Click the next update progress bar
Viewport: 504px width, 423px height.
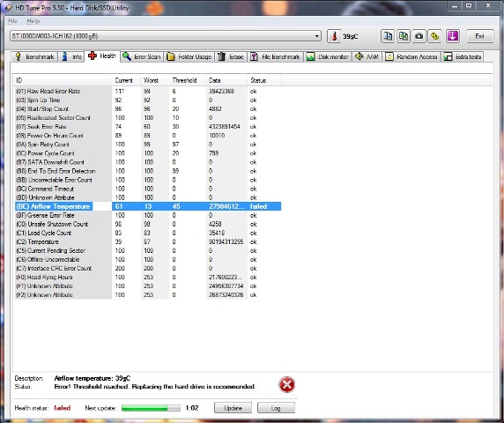point(151,408)
